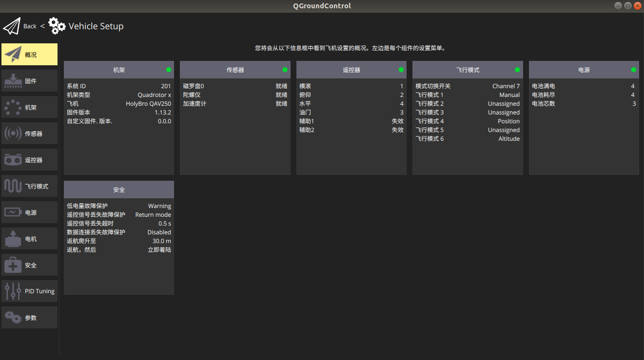The height and width of the screenshot is (360, 644).
Task: Click the 飞行模式 6 Altitude value
Action: [x=509, y=139]
